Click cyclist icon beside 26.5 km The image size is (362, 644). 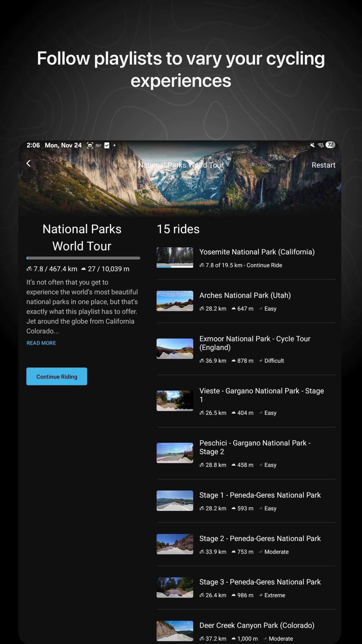click(x=202, y=413)
